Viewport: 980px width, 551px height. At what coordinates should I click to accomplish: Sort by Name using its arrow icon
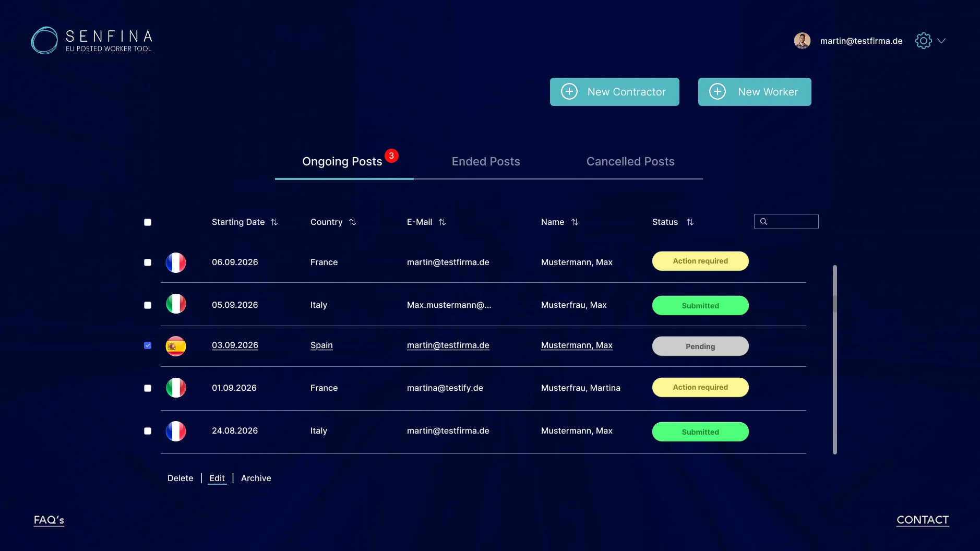click(x=575, y=222)
